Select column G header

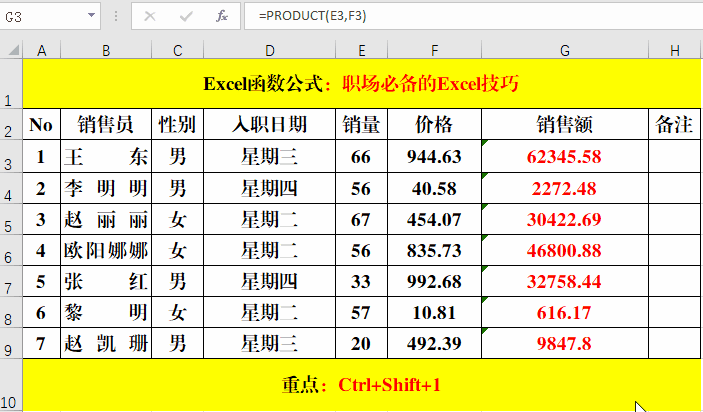565,50
